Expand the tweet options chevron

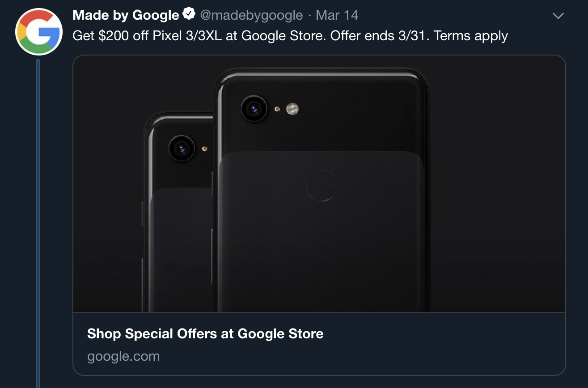(558, 16)
